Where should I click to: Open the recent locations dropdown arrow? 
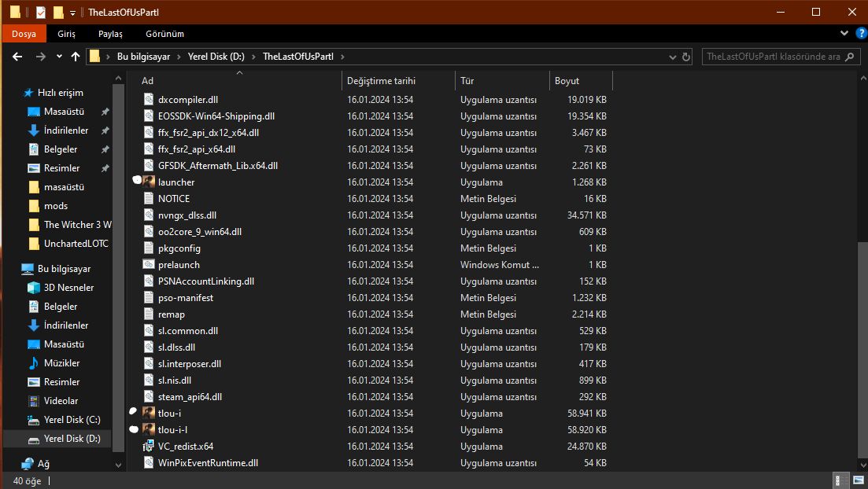pyautogui.click(x=59, y=57)
